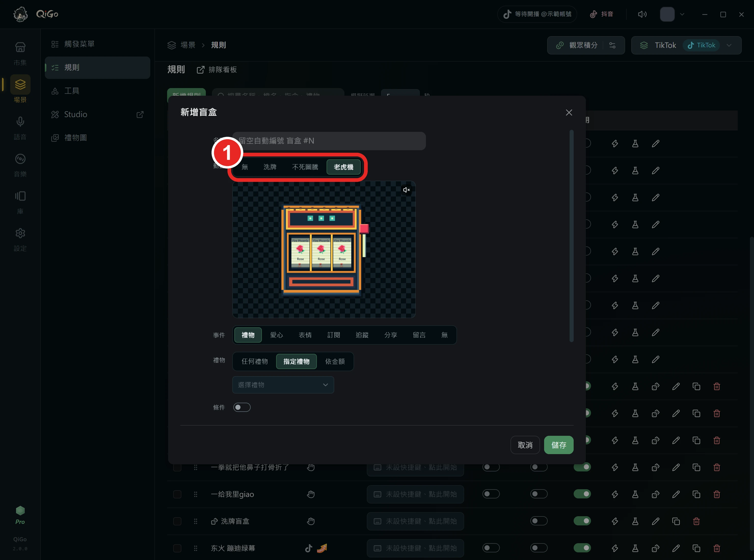Expand the account avatar dropdown arrow
The height and width of the screenshot is (560, 754).
(x=682, y=14)
